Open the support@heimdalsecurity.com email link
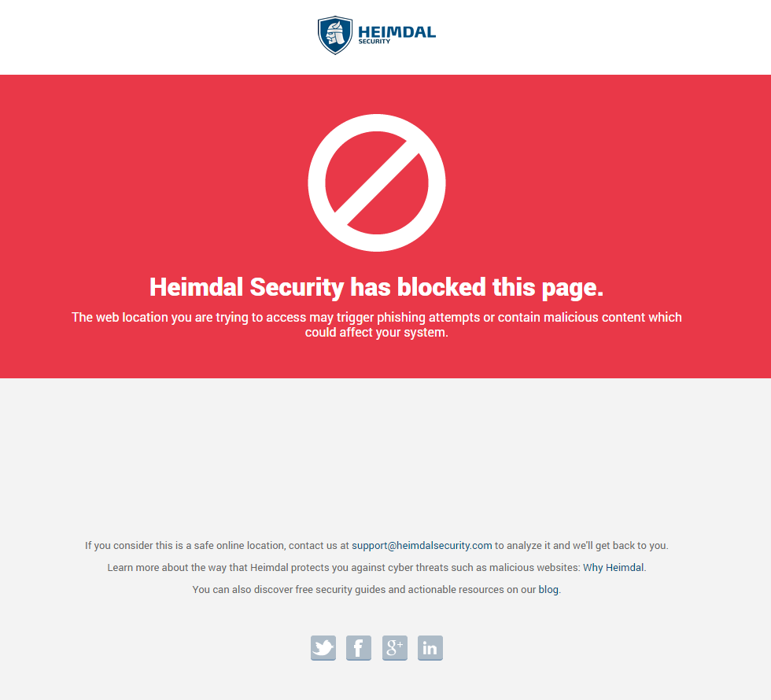This screenshot has height=700, width=771. (422, 545)
